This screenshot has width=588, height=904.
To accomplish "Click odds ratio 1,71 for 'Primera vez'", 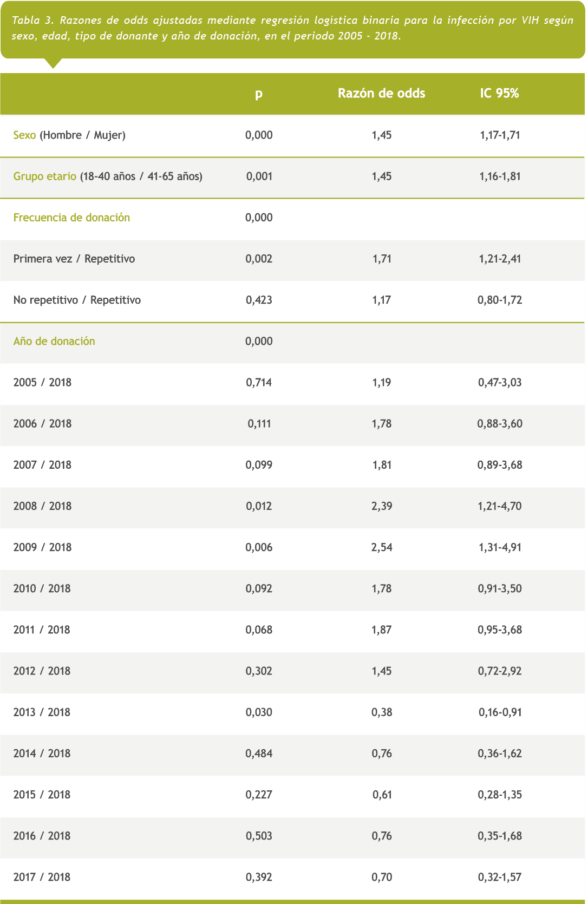I will 382,259.
